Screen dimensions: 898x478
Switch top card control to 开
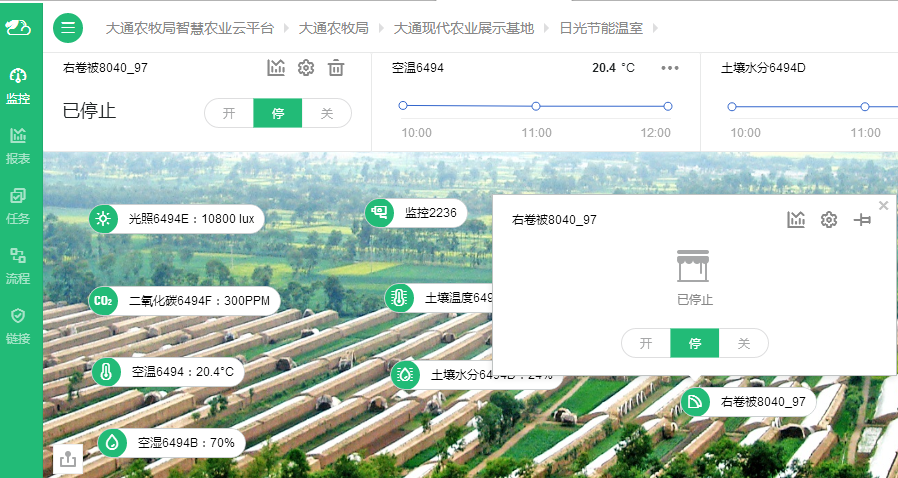click(x=229, y=113)
